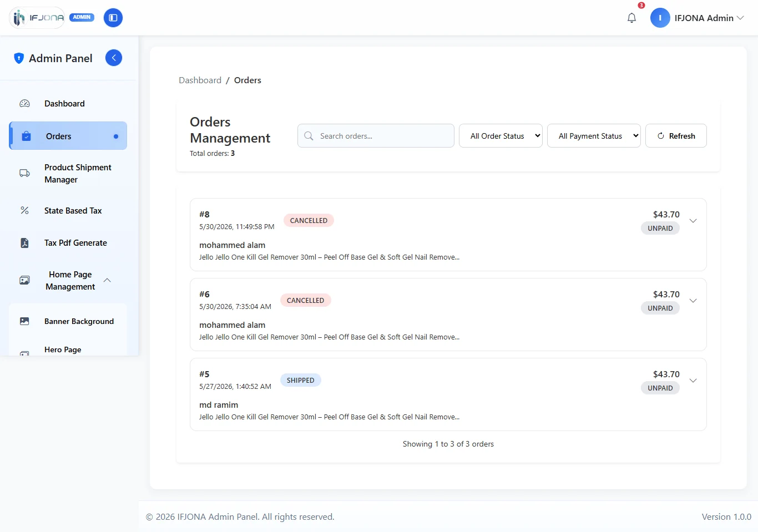Click Showing 1 to 3 of 3 orders
Viewport: 758px width, 532px height.
448,444
